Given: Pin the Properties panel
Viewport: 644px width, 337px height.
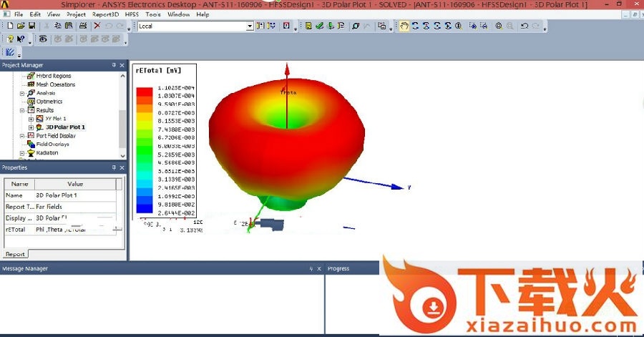Looking at the screenshot, I should [114, 167].
